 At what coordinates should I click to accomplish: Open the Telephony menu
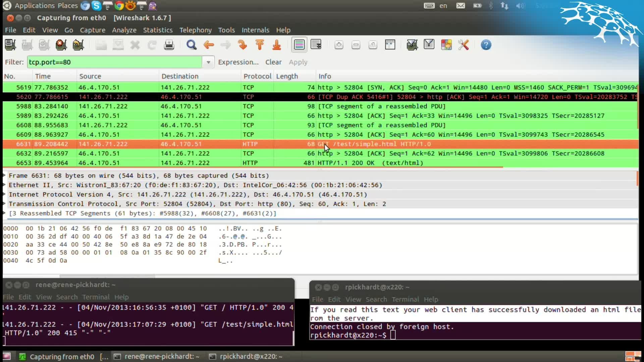pyautogui.click(x=196, y=30)
